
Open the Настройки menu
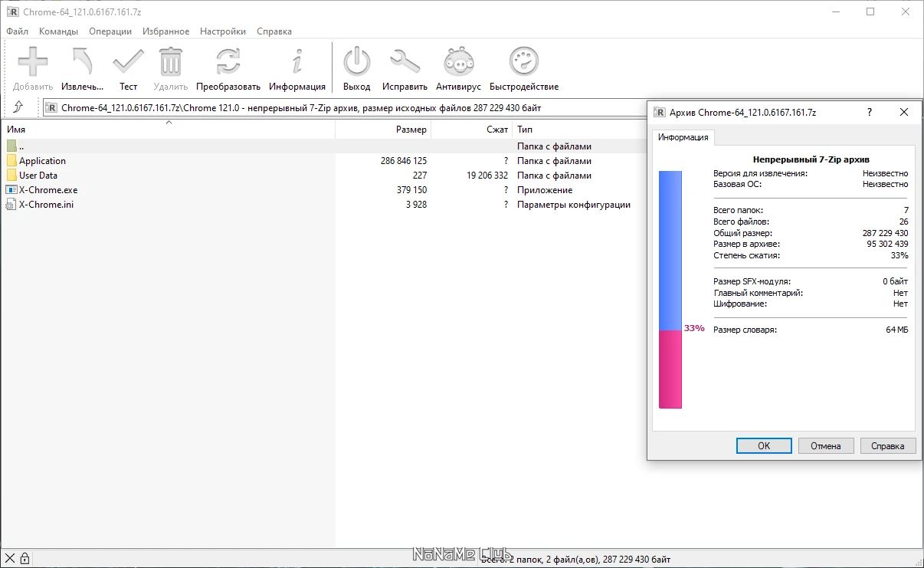[x=223, y=31]
